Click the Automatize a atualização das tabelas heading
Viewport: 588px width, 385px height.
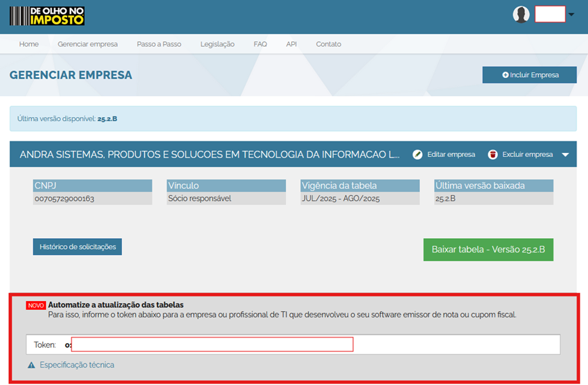point(115,305)
